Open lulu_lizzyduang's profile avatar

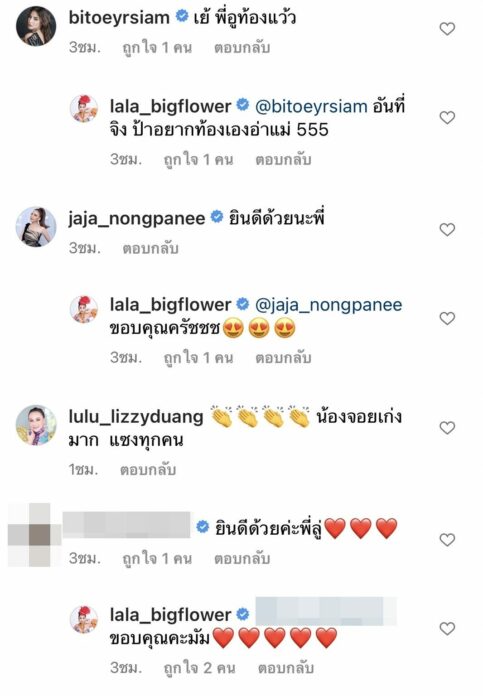36,425
